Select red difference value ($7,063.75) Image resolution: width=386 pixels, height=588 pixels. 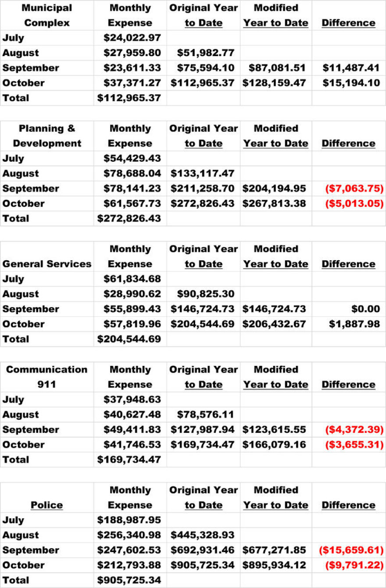pyautogui.click(x=354, y=188)
